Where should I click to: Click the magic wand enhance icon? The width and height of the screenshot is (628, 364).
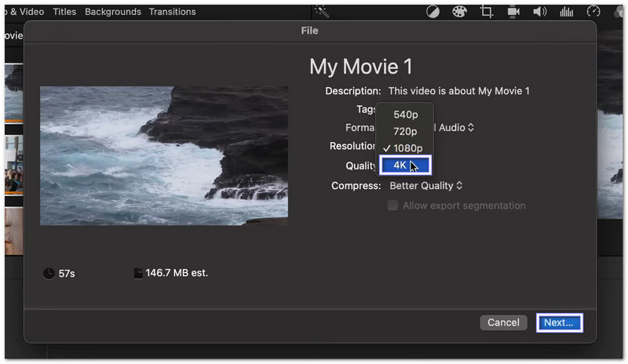coord(322,11)
